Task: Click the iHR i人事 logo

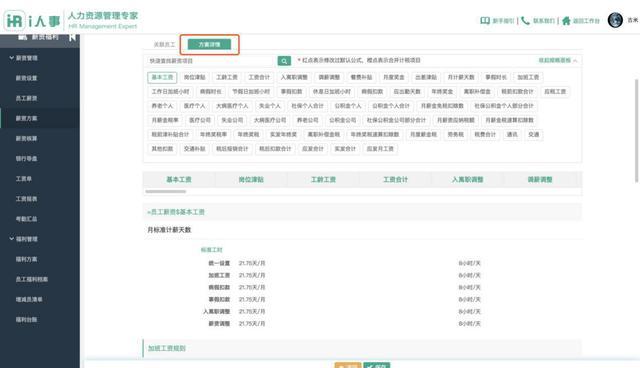Action: tap(32, 20)
